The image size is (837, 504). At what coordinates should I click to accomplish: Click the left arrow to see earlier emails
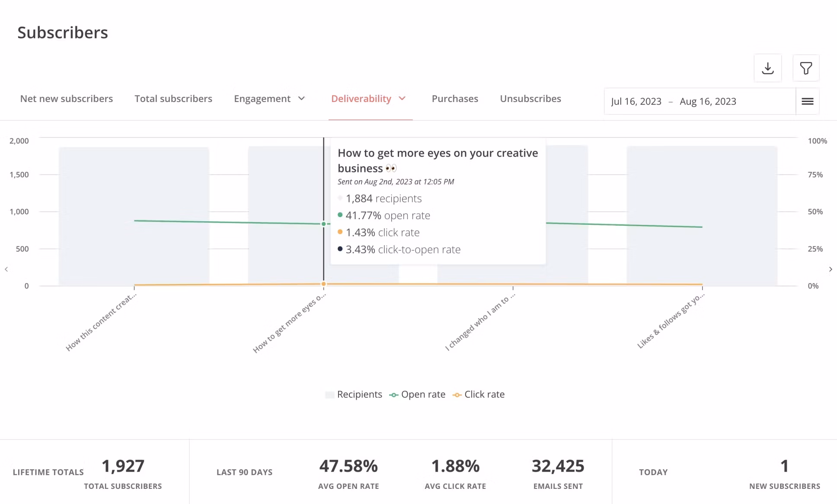[6, 269]
